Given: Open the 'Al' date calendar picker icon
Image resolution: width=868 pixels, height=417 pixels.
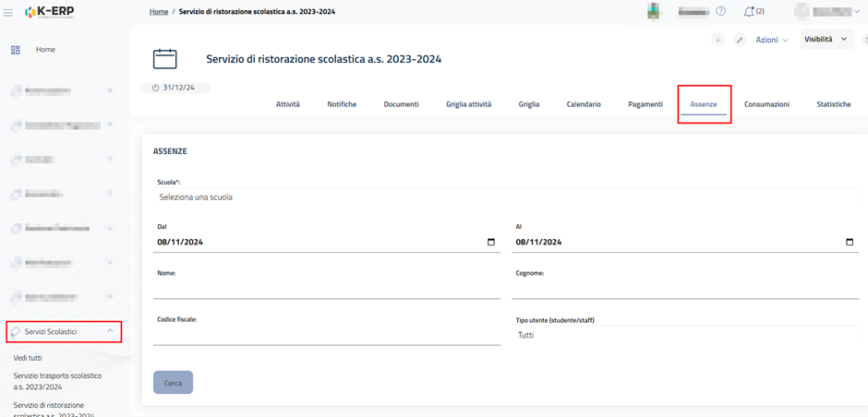Looking at the screenshot, I should tap(850, 243).
